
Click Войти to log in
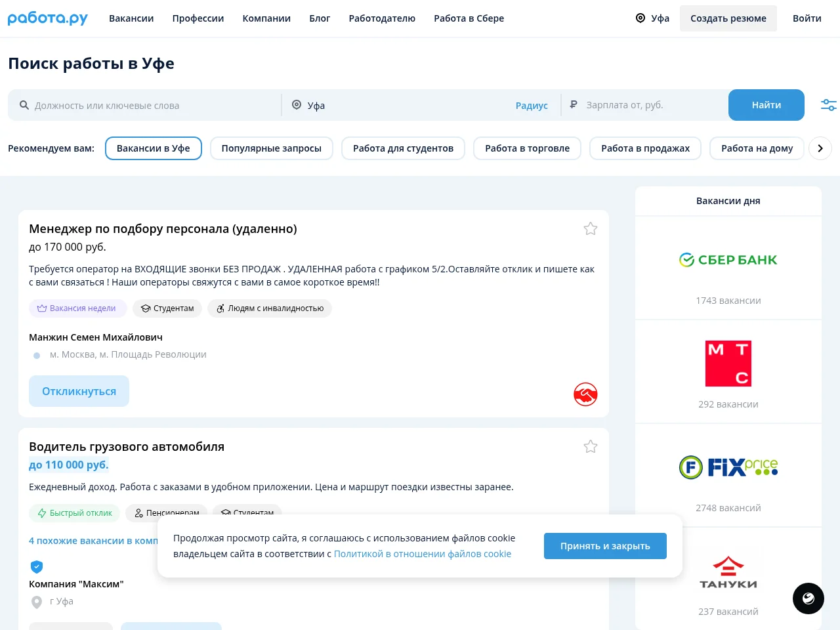(807, 18)
